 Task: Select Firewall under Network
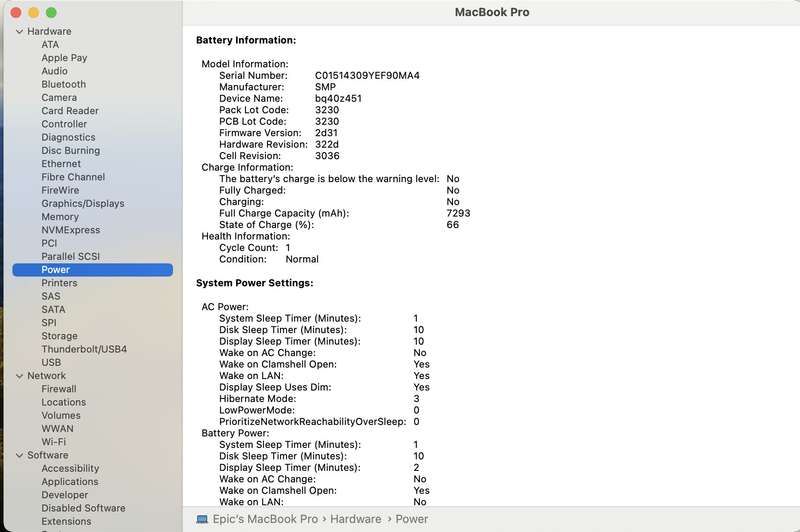click(59, 390)
